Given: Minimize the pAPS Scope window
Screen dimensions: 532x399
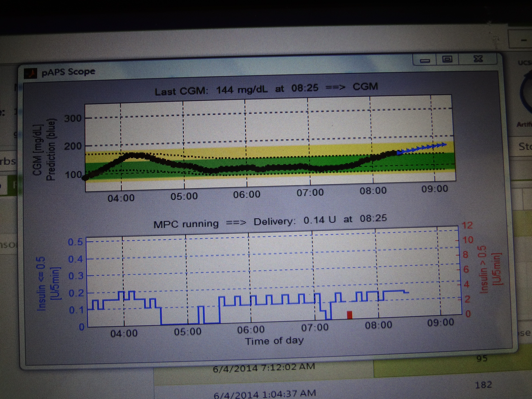Looking at the screenshot, I should (425, 60).
